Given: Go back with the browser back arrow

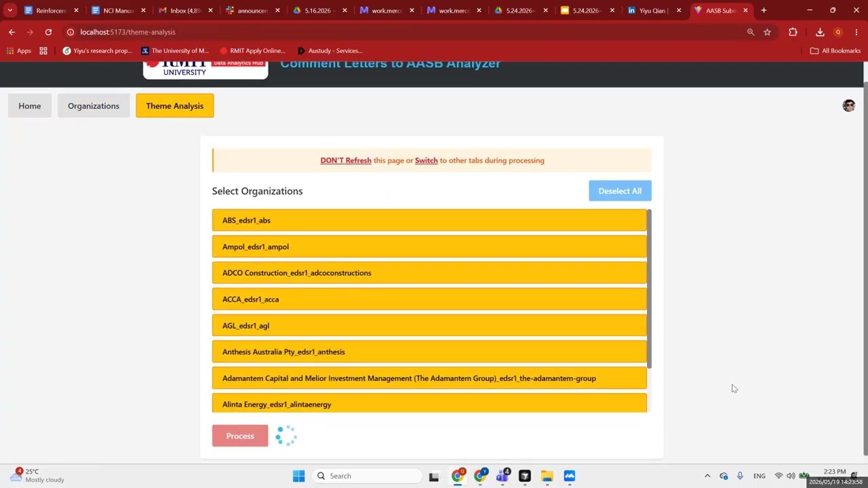Looking at the screenshot, I should pos(12,32).
